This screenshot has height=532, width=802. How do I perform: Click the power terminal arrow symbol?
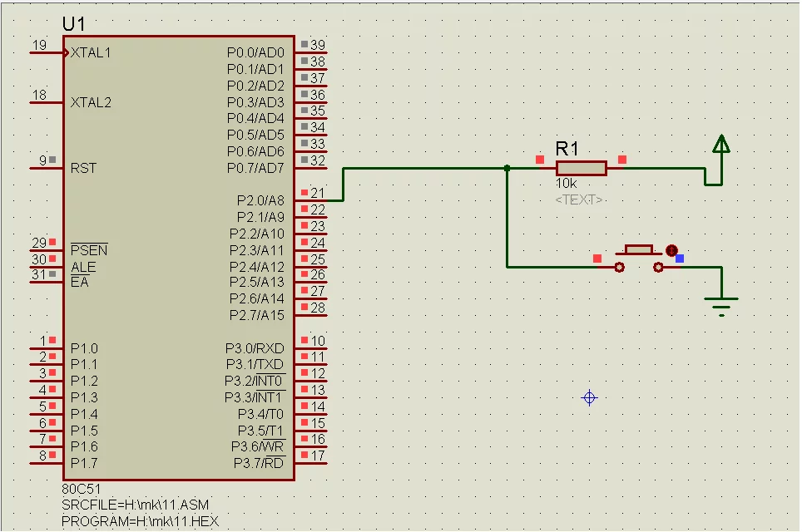click(x=721, y=145)
